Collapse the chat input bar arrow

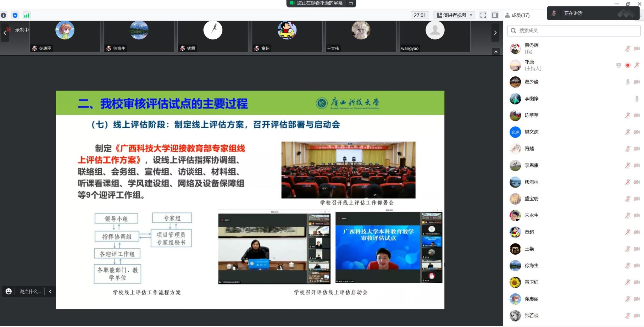(x=50, y=291)
